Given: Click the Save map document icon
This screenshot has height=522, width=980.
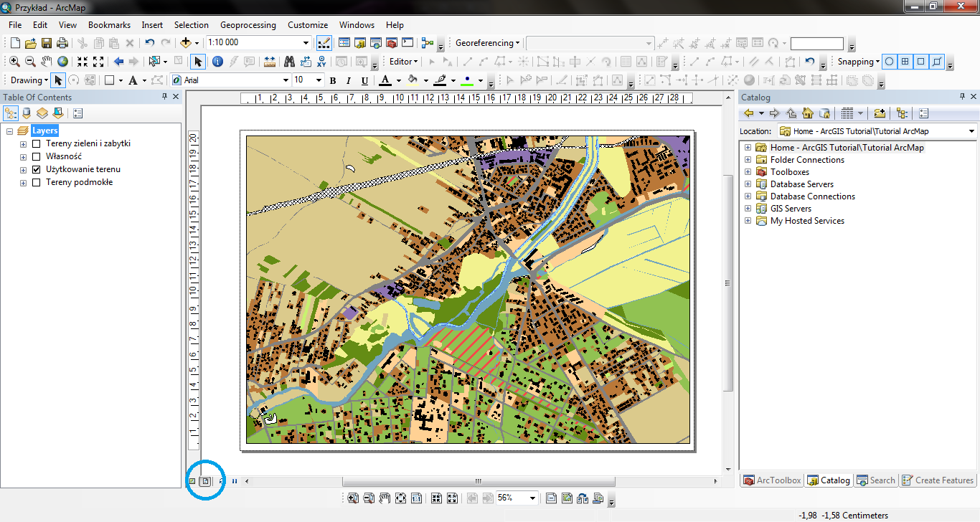Looking at the screenshot, I should click(x=47, y=43).
